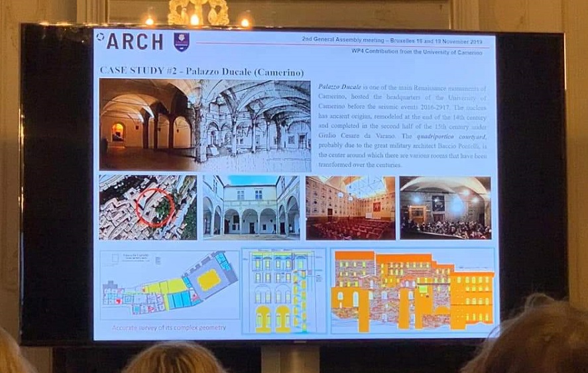
Task: Select the vaulted portico interior photo
Action: click(x=147, y=125)
